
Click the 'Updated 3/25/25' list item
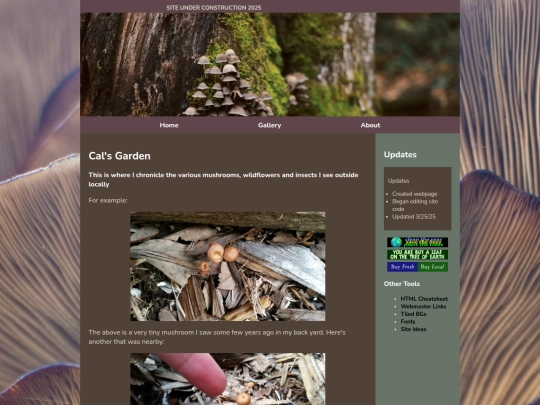pos(414,217)
